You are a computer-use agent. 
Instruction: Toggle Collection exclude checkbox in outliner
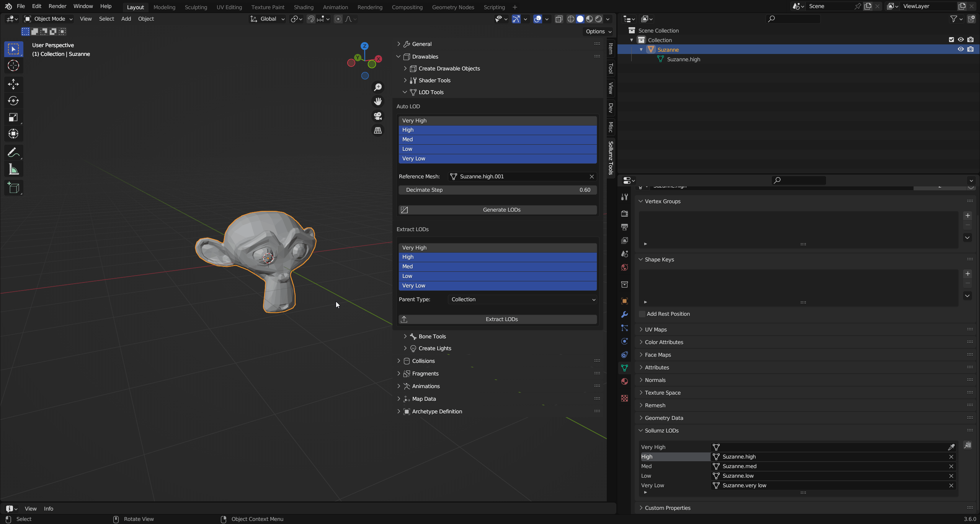click(951, 40)
